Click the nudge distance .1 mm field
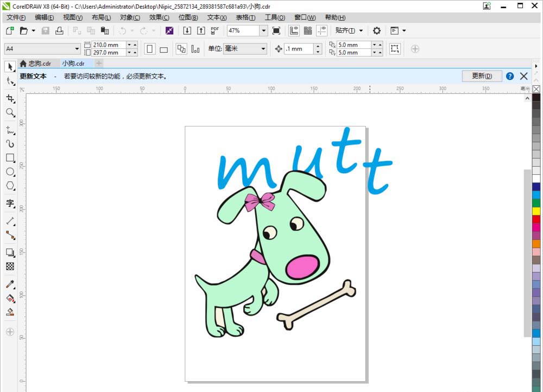Image resolution: width=543 pixels, height=392 pixels. pos(299,49)
